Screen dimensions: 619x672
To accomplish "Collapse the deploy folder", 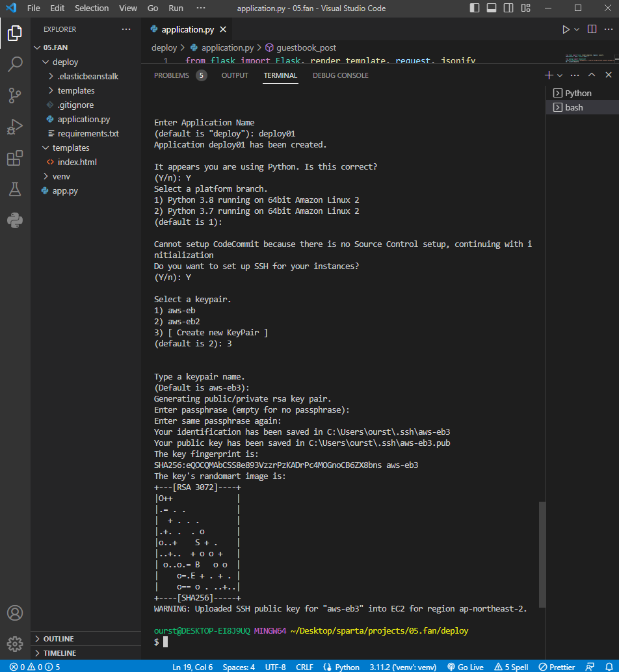I will coord(86,62).
